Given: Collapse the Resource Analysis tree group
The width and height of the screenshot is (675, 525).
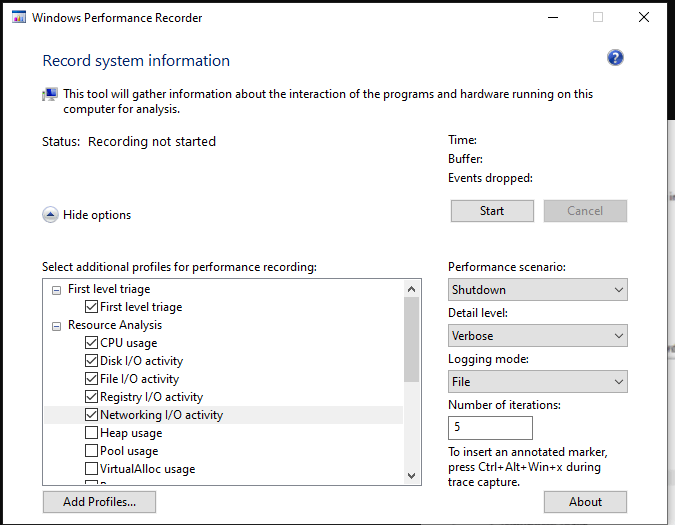Looking at the screenshot, I should pyautogui.click(x=56, y=327).
